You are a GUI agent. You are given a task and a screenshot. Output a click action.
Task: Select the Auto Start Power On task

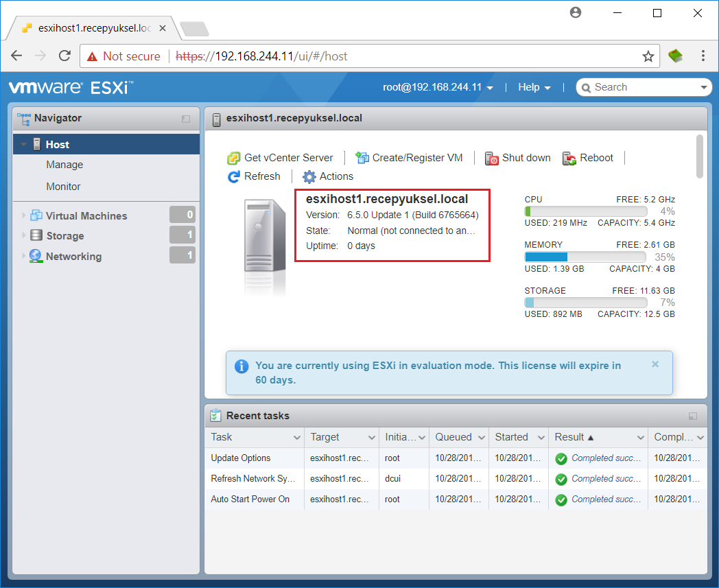(x=456, y=499)
